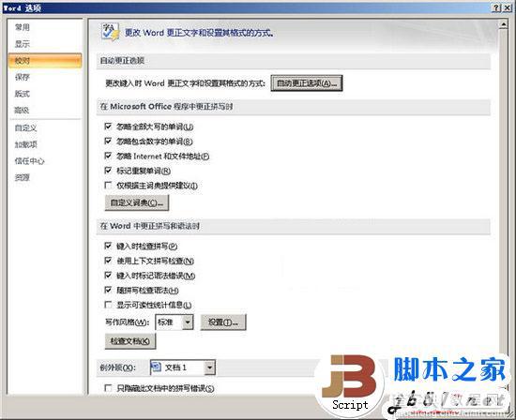516x420 pixels.
Task: Click the 自动更正选项 section header
Action: point(294,61)
